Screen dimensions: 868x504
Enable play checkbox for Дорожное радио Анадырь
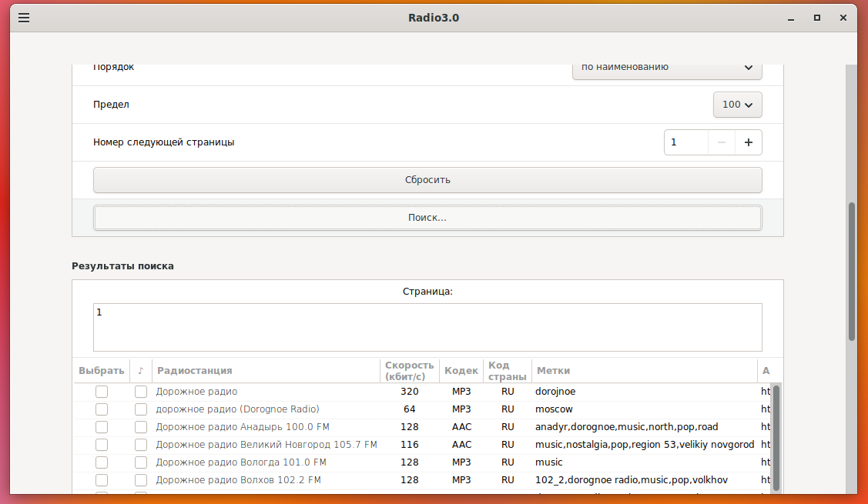pyautogui.click(x=141, y=427)
